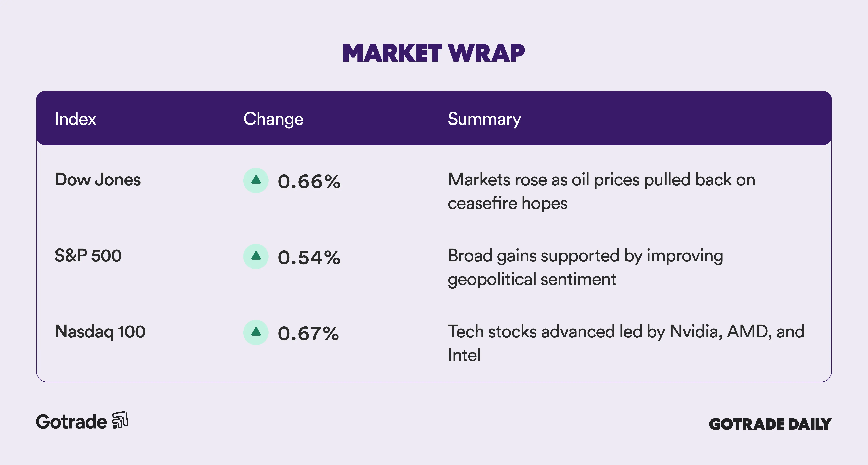Click the GOTRADE DAILY label
This screenshot has height=465, width=868.
[x=770, y=424]
